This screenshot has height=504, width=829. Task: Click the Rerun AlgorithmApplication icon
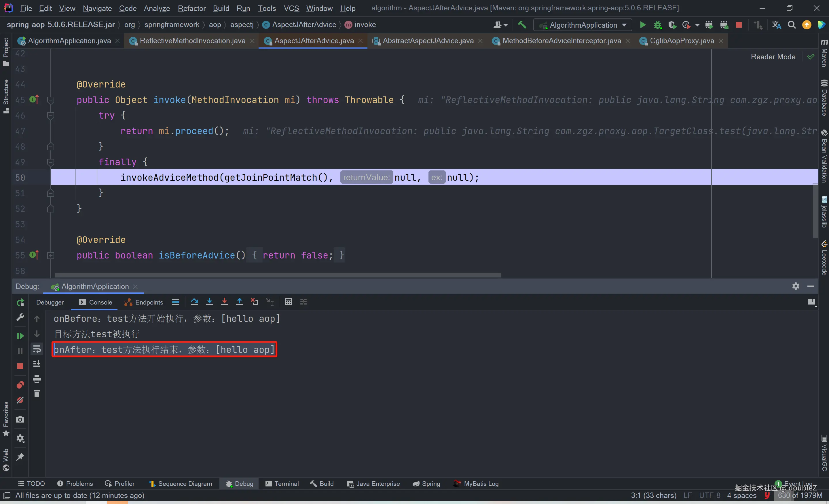pyautogui.click(x=20, y=303)
